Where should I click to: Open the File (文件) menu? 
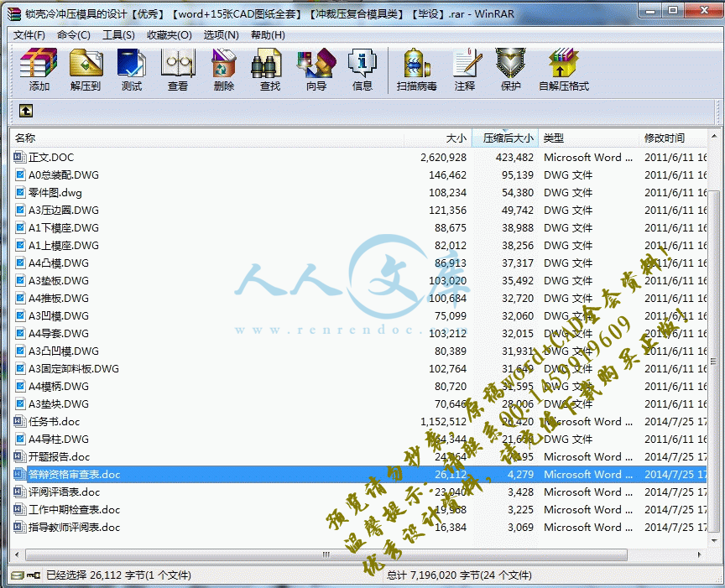click(x=29, y=35)
